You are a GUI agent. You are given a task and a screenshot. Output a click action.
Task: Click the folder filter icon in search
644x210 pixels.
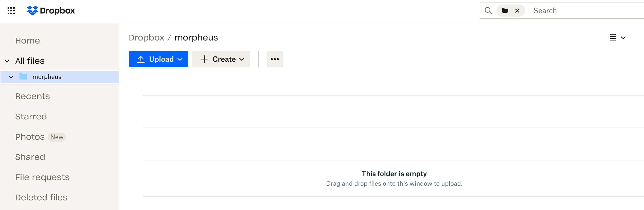505,11
